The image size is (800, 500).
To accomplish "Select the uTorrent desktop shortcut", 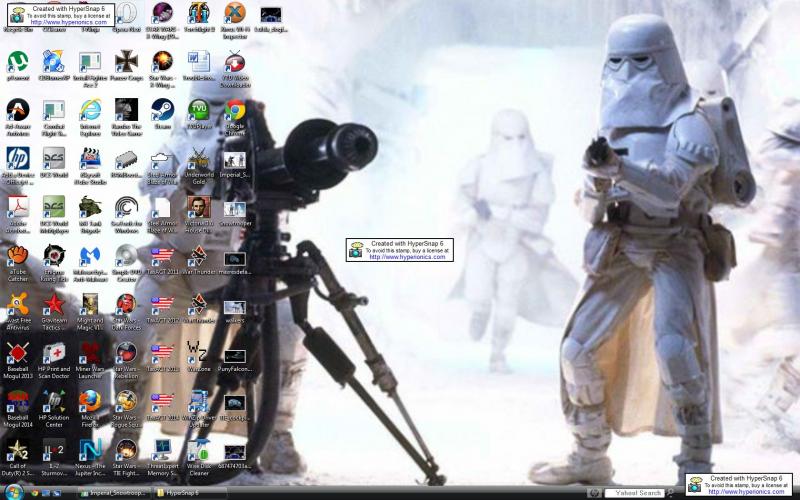I will (x=18, y=66).
